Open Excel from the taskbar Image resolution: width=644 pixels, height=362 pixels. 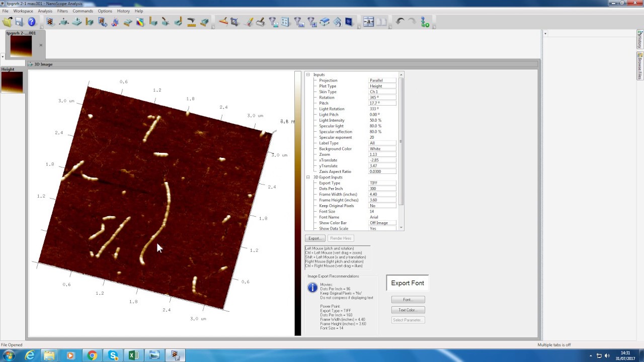(x=133, y=355)
